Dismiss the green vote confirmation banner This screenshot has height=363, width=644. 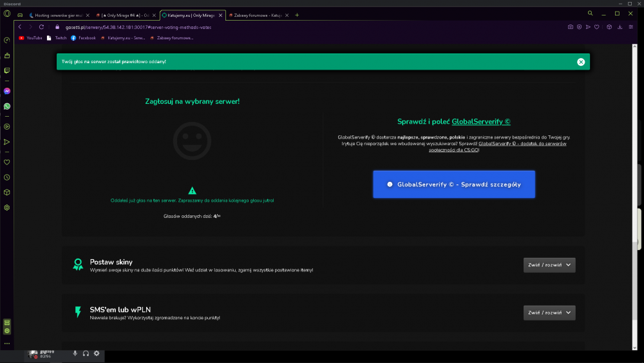(x=581, y=62)
